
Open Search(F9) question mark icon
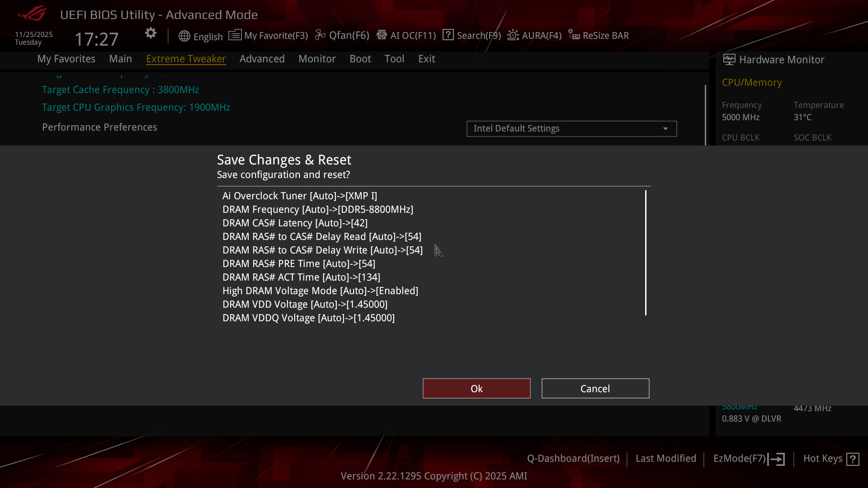448,35
